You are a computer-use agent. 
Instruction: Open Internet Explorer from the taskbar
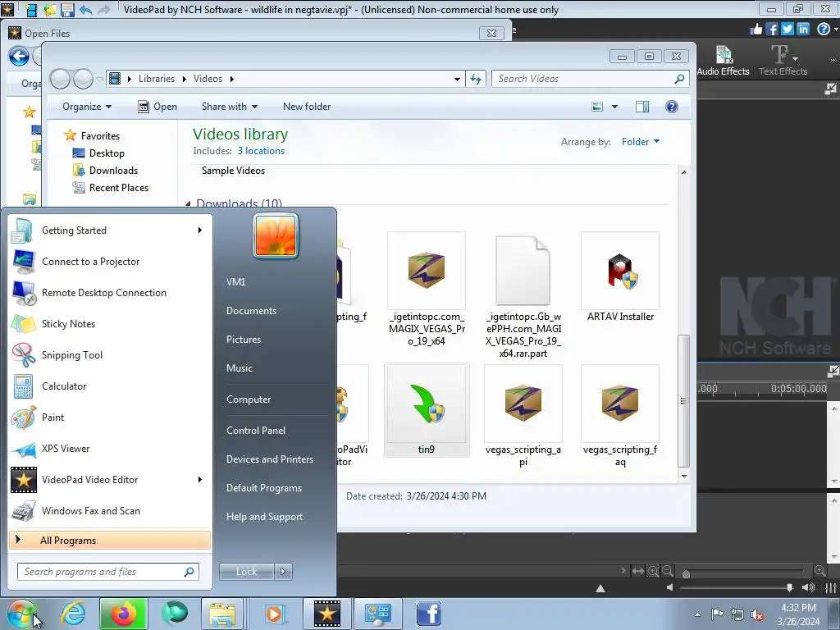pos(73,614)
